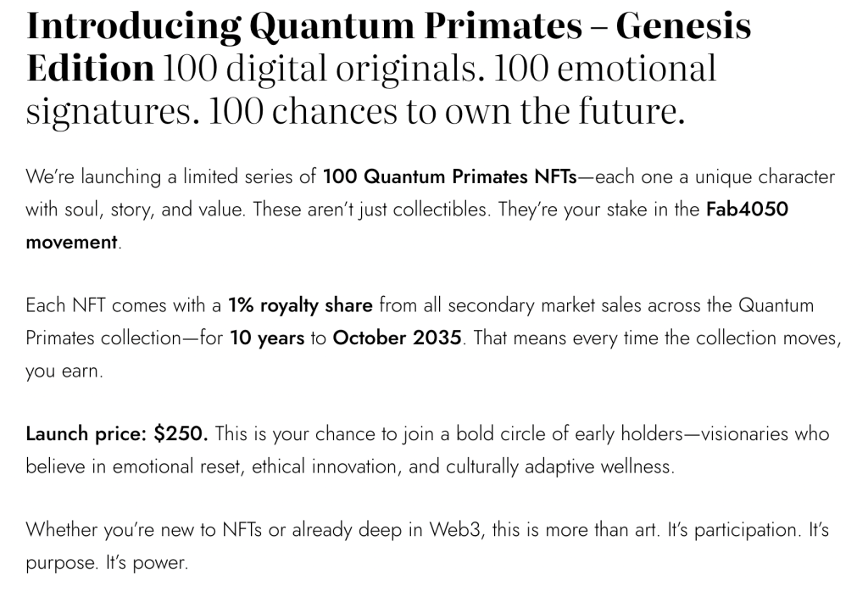Select the bold "100 Quantum Primates NFTs" text
This screenshot has height=603, width=868.
tap(448, 177)
